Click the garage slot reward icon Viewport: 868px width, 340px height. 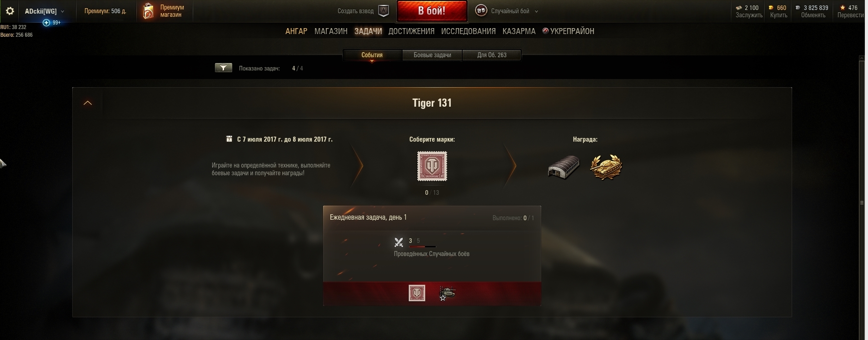(564, 167)
